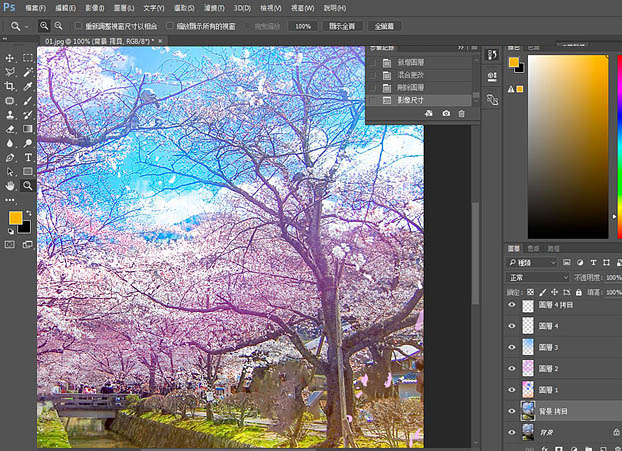The height and width of the screenshot is (451, 622).
Task: Create new snapshot with camera icon
Action: (x=445, y=114)
